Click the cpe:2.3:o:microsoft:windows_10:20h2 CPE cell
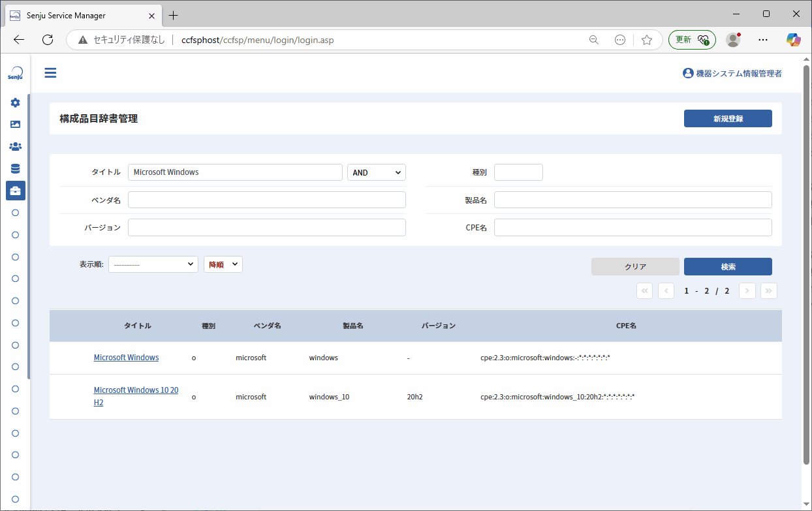Screen dimensions: 812x511 point(557,397)
